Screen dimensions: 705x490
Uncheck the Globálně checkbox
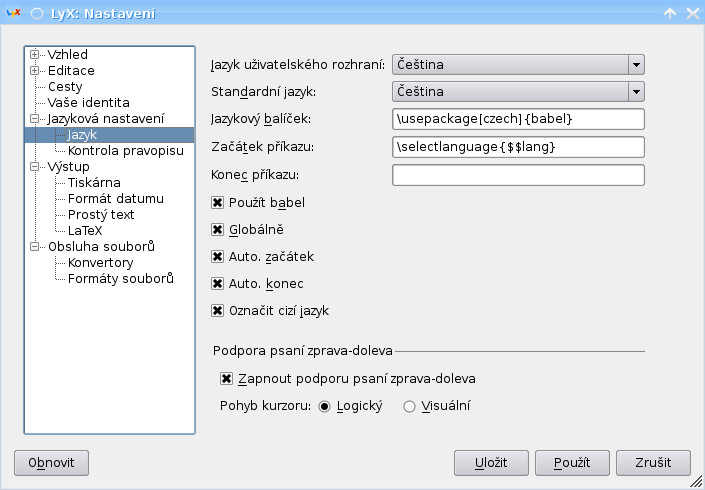(x=217, y=230)
